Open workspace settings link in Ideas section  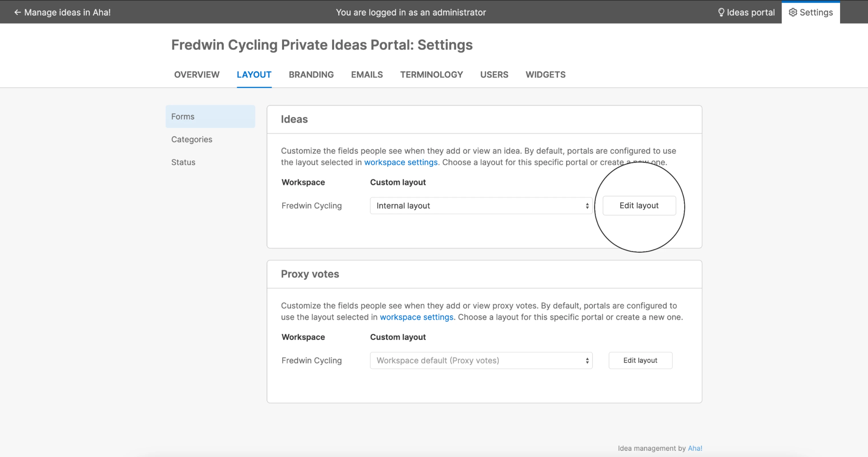coord(401,162)
